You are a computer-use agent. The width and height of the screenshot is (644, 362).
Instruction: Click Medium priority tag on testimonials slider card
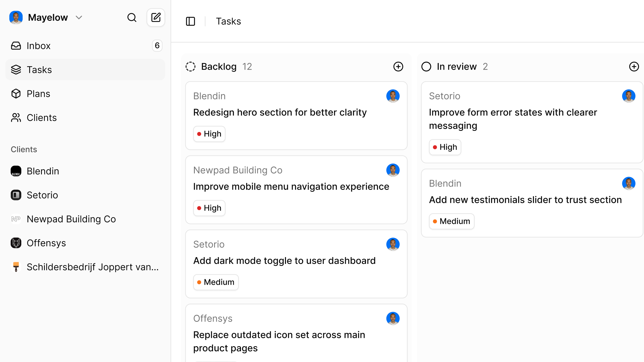tap(452, 221)
